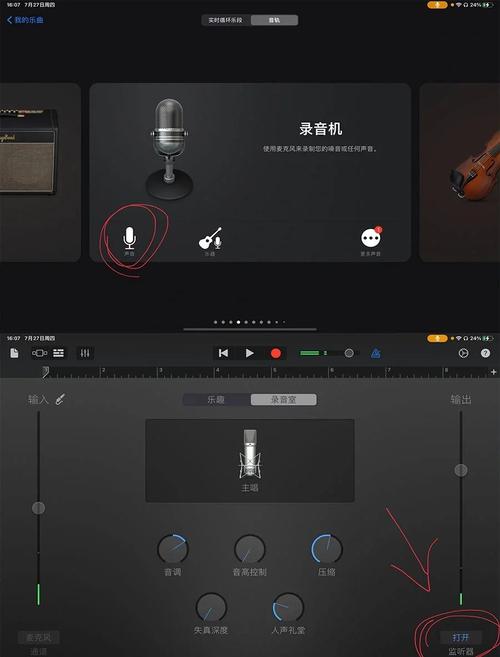The image size is (500, 657).
Task: Tap the playhead at the ruler start
Action: (46, 372)
